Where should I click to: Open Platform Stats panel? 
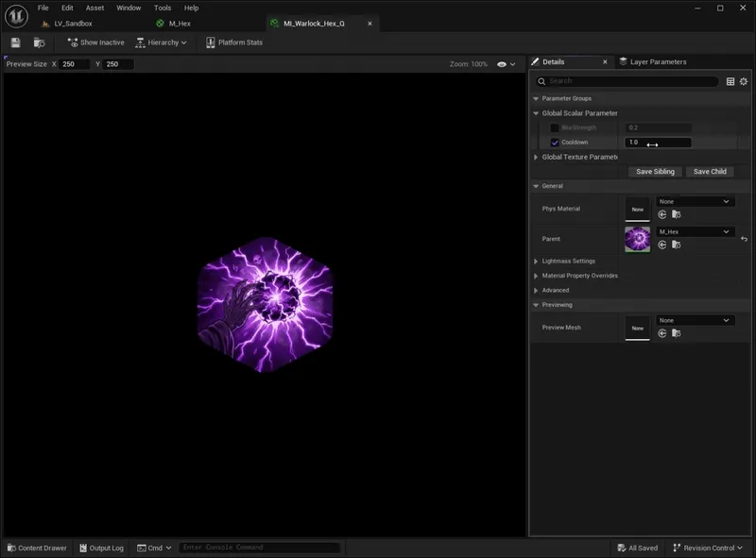click(x=234, y=42)
